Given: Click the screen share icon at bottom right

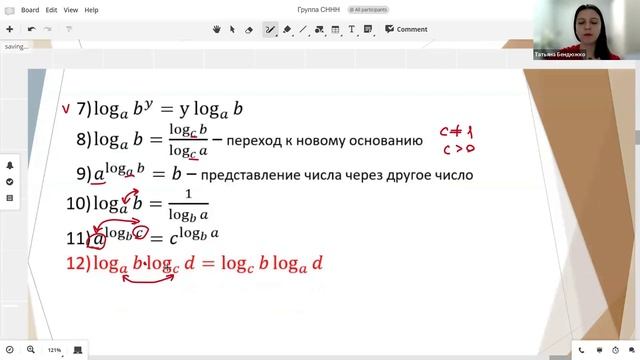Looking at the screenshot, I should coord(599,350).
